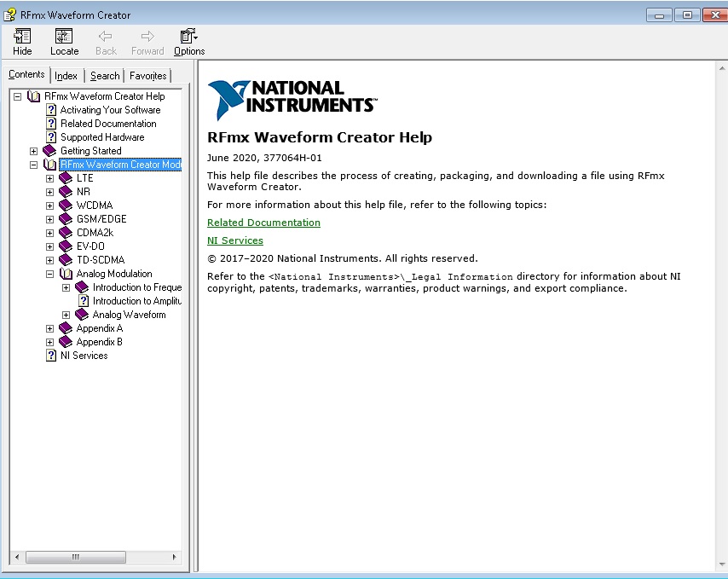Click the purple book icon for NR
The image size is (728, 579).
pos(66,192)
